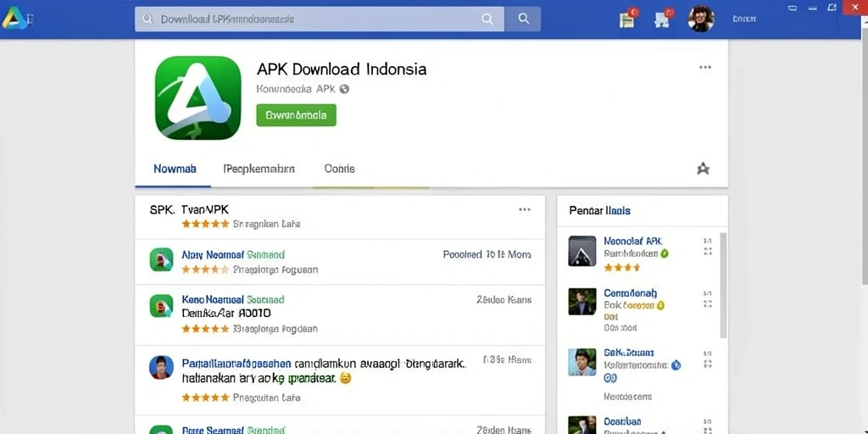868x434 pixels.
Task: Focus the search field in the blue header
Action: (320, 19)
